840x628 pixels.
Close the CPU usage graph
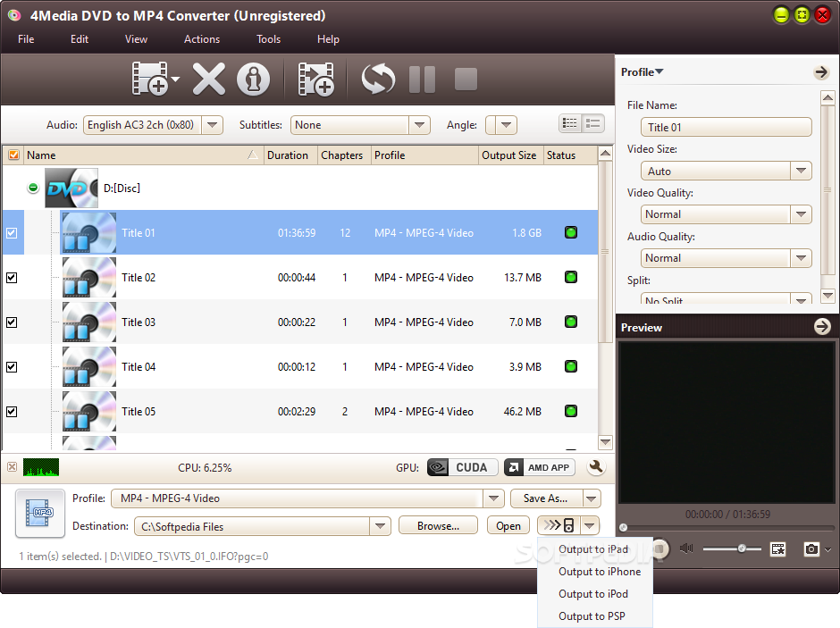pos(12,467)
